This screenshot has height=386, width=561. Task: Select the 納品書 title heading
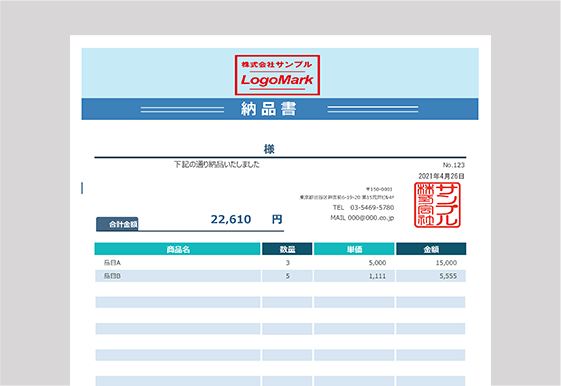(x=268, y=109)
